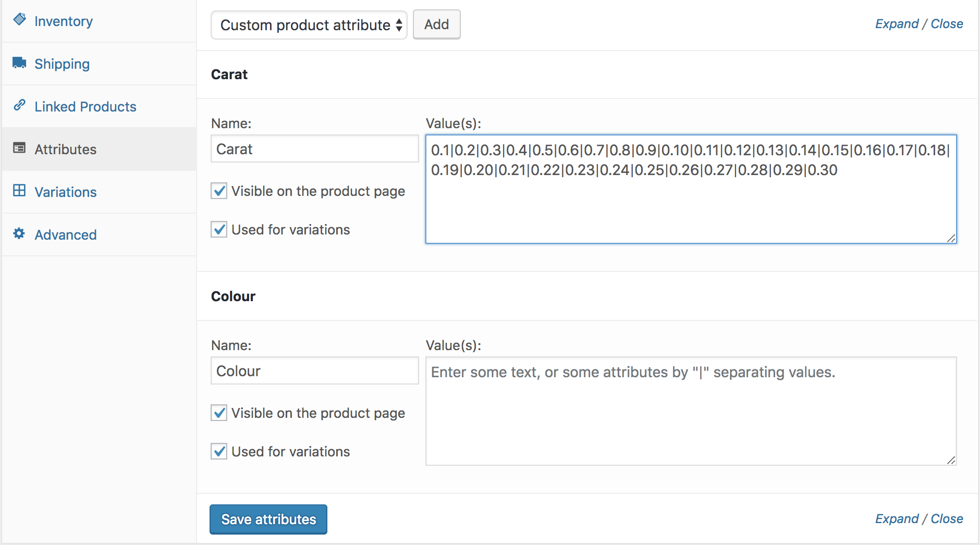This screenshot has width=980, height=545.
Task: Open the Custom product attribute dropdown
Action: (x=309, y=25)
